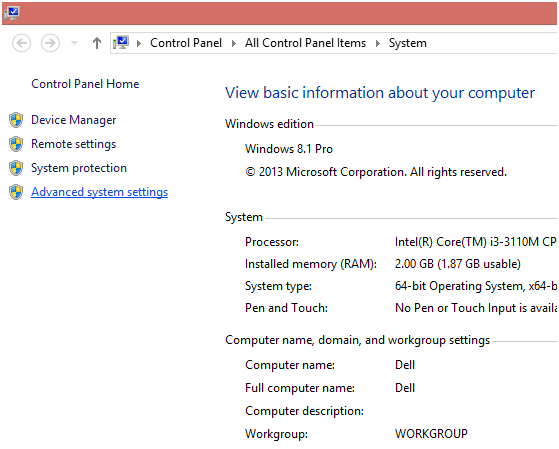The height and width of the screenshot is (449, 559).
Task: Click the shield icon beside Advanced system settings
Action: tap(16, 192)
